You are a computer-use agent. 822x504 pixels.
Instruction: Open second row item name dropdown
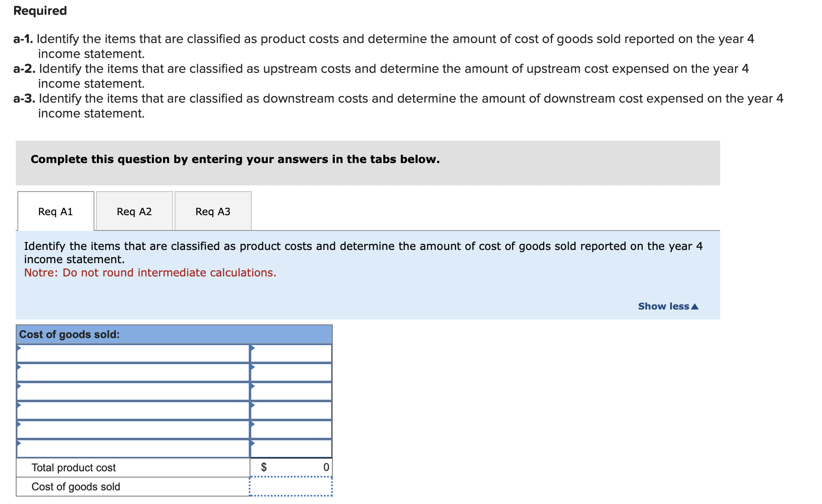click(x=133, y=372)
